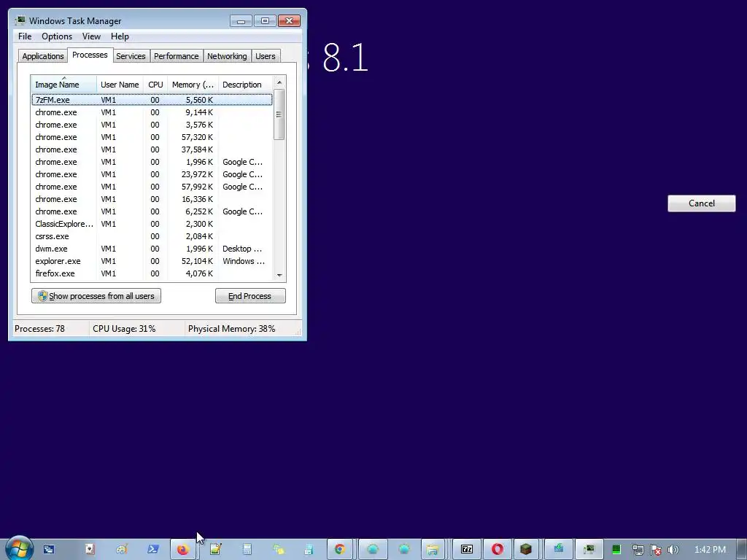Viewport: 747px width, 560px height.
Task: Open the volume speaker tray icon
Action: tap(673, 550)
